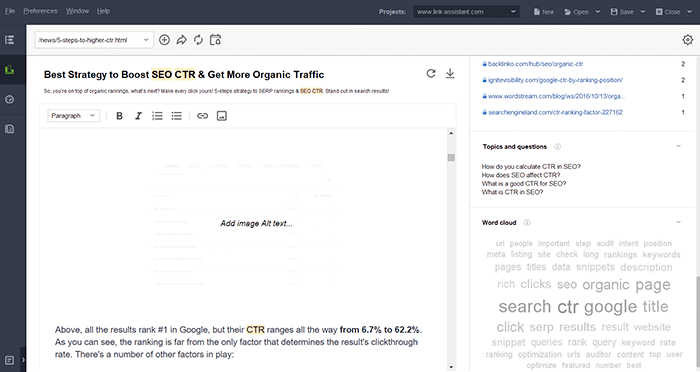The height and width of the screenshot is (372, 700).
Task: Click the right panel scrollbar thumb
Action: coord(698,323)
